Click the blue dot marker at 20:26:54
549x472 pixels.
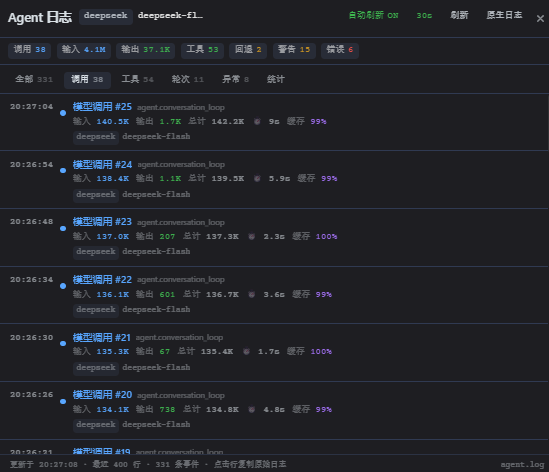[x=63, y=171]
